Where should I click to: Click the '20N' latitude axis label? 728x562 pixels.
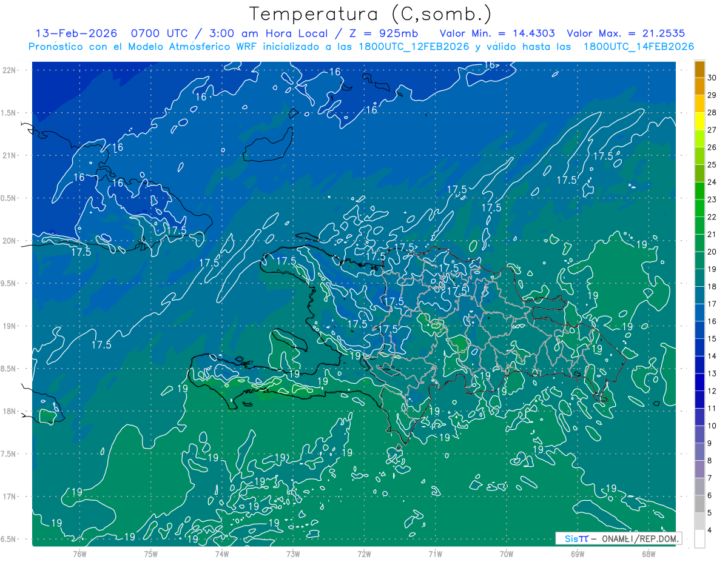[x=9, y=241]
